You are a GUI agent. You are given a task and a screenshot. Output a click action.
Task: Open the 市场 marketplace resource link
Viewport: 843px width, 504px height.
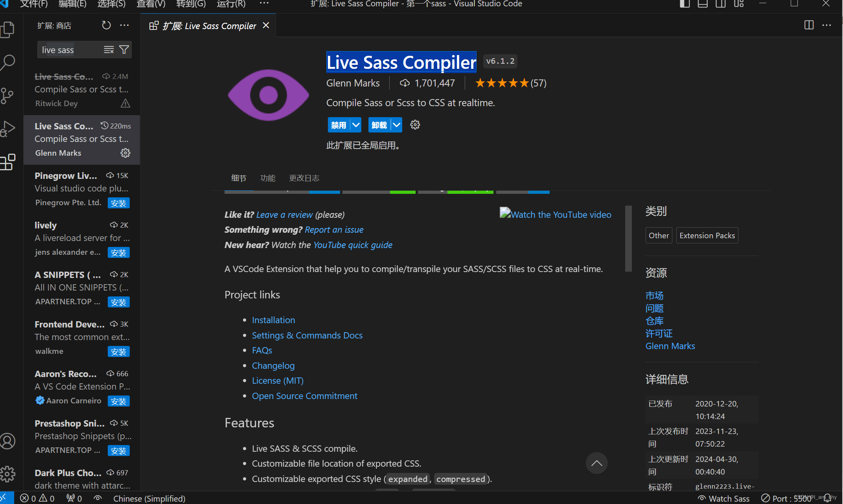(x=654, y=295)
